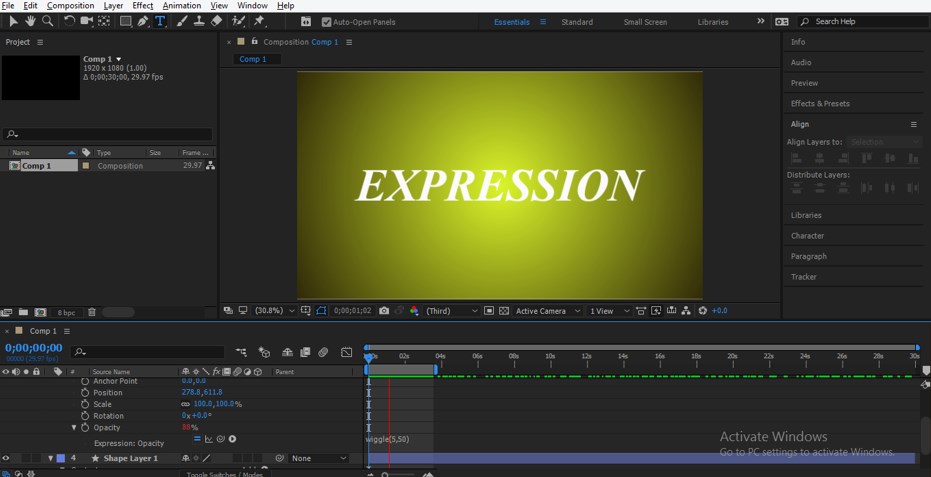
Task: Hide Shape Layer 1 with eye icon
Action: point(6,458)
